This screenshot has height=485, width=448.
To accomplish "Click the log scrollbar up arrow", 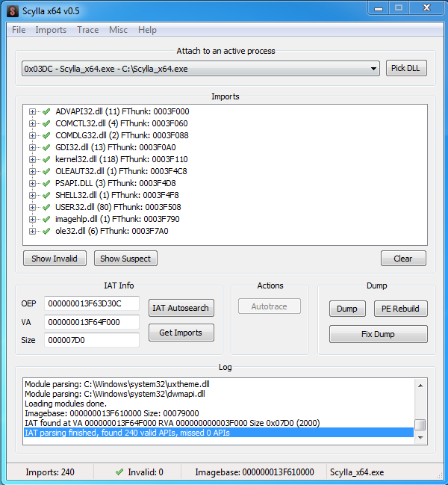I will click(x=420, y=386).
